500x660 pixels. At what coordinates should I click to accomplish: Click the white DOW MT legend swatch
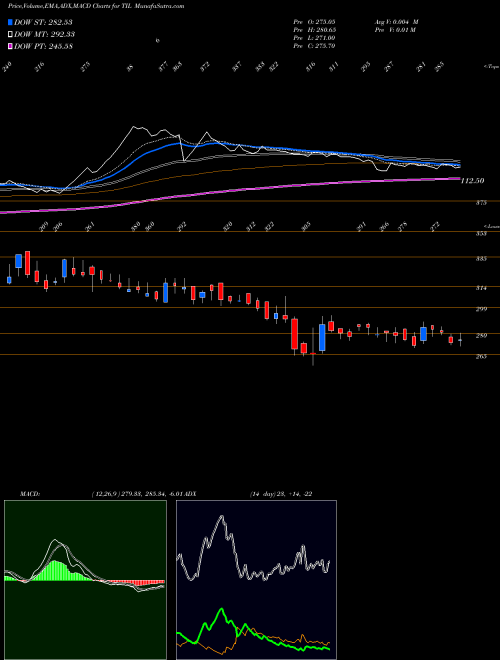point(10,34)
